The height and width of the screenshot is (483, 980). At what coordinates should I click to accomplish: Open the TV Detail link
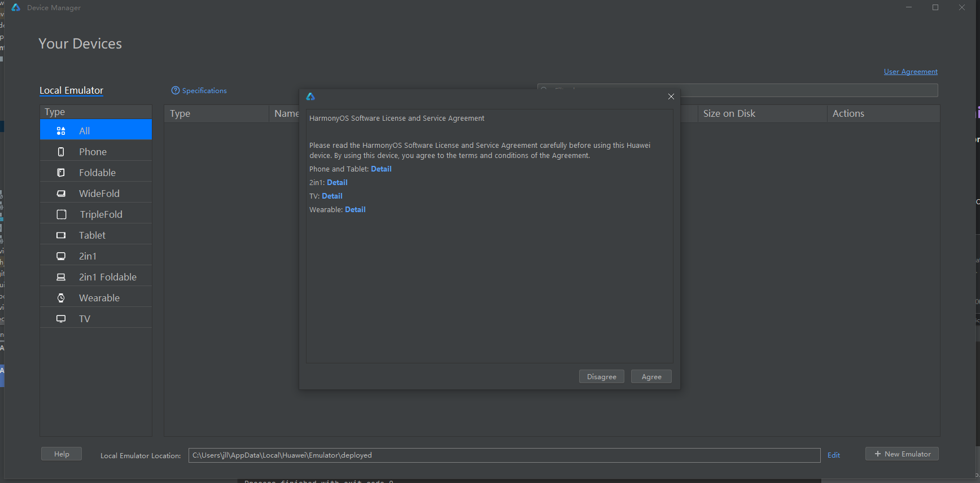tap(332, 196)
